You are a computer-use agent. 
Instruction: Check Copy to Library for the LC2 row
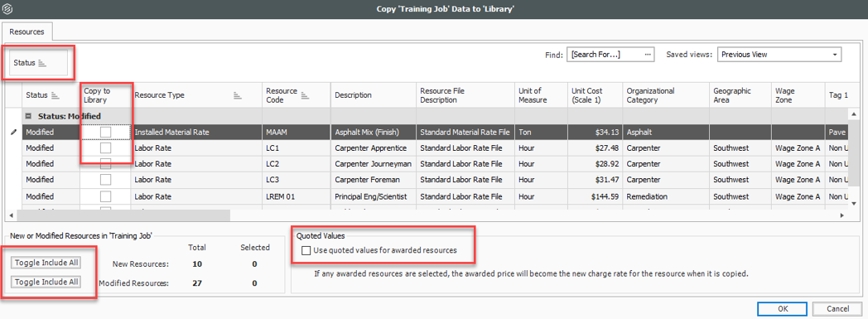(x=106, y=164)
